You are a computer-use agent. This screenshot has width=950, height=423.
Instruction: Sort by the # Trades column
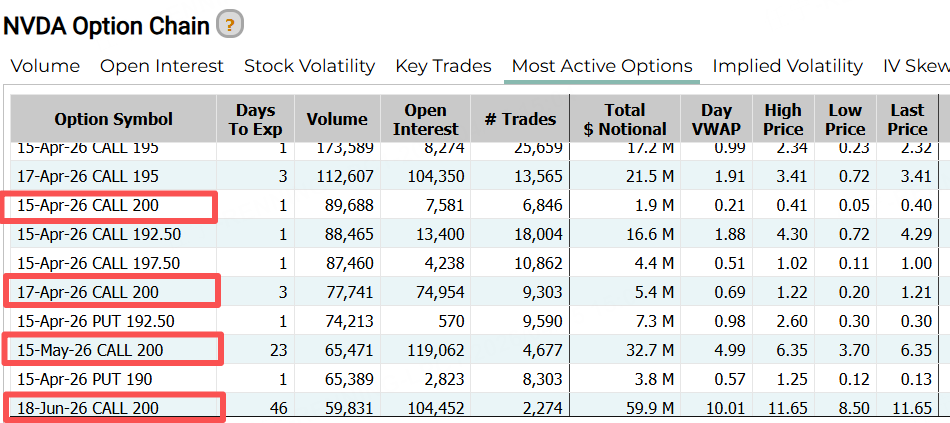520,119
